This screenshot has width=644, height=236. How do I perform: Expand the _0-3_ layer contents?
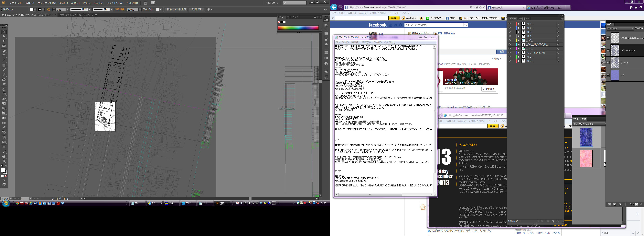click(x=519, y=57)
